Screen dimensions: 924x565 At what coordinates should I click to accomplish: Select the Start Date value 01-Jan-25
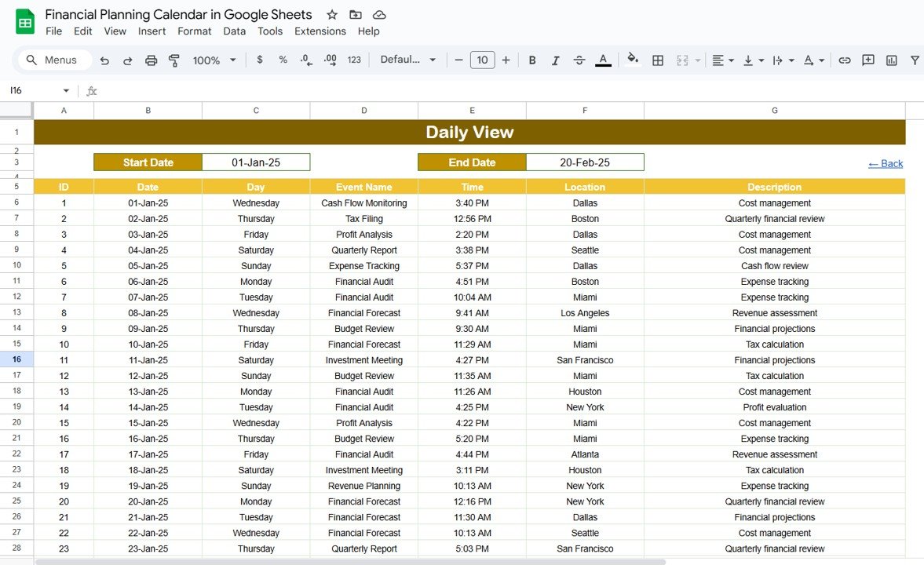[x=256, y=162]
